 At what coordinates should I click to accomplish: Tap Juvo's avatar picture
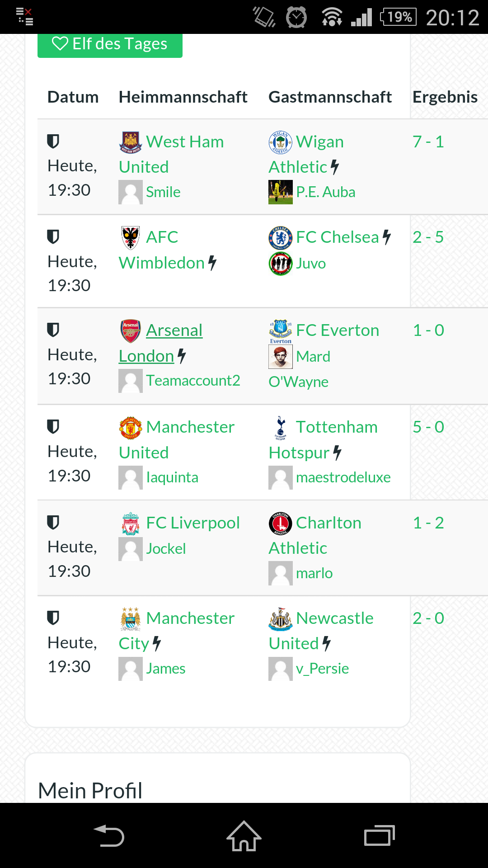[280, 263]
